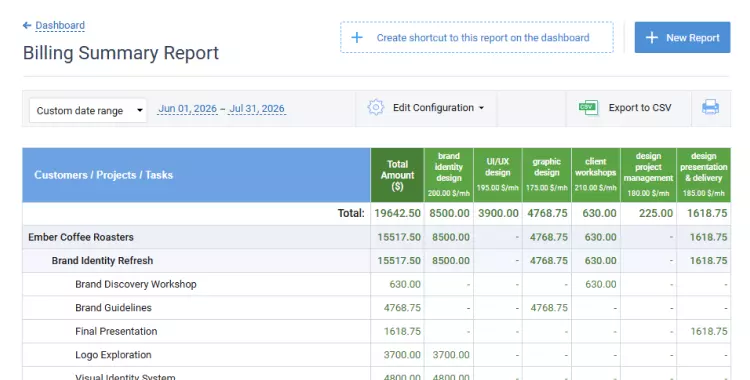Create shortcut to this report on the dashboard

click(x=476, y=37)
